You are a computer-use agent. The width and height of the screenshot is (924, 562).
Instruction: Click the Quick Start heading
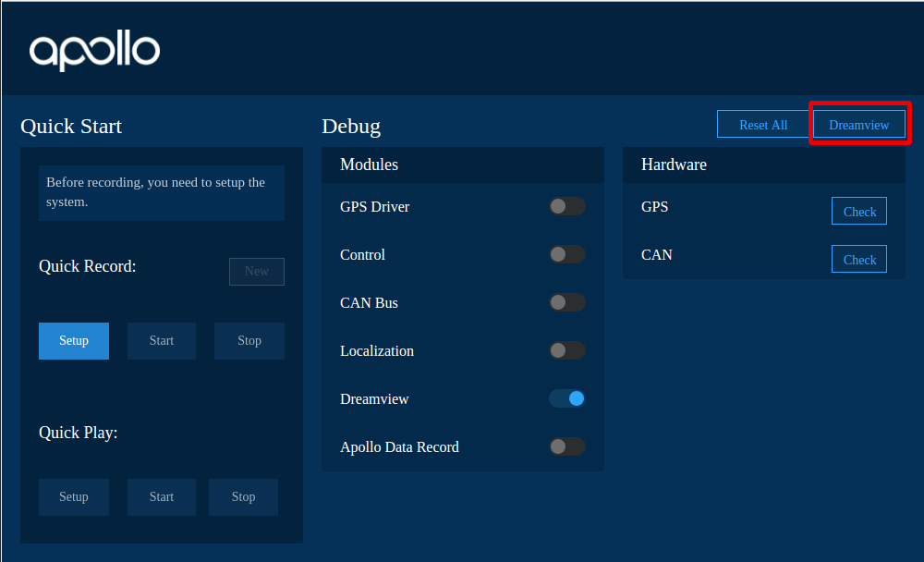coord(71,127)
